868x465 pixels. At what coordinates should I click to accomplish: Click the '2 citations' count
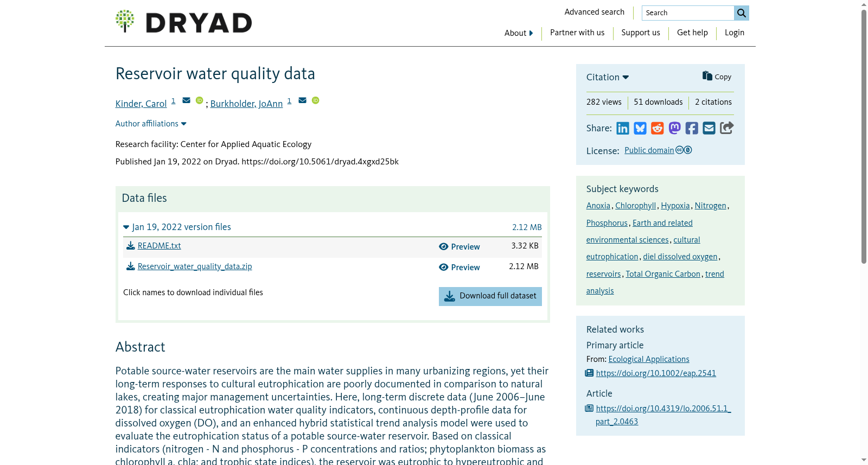click(x=713, y=102)
